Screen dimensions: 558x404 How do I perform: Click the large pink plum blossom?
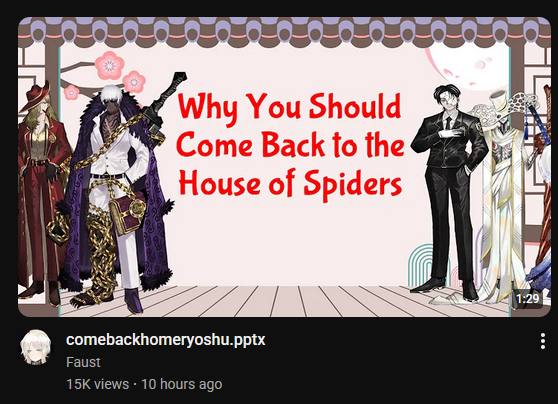click(x=109, y=65)
